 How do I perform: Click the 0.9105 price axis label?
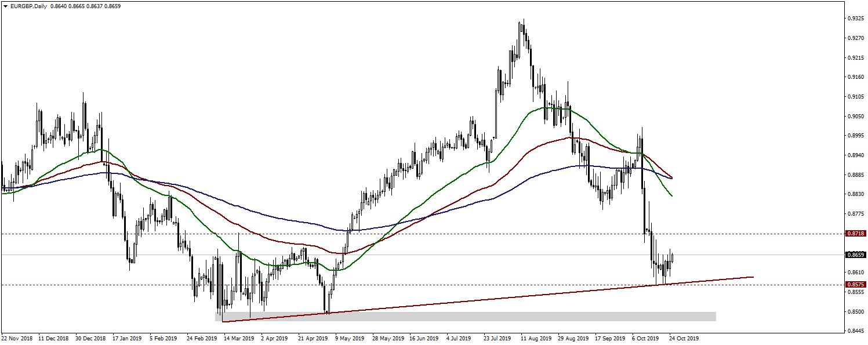pyautogui.click(x=855, y=97)
